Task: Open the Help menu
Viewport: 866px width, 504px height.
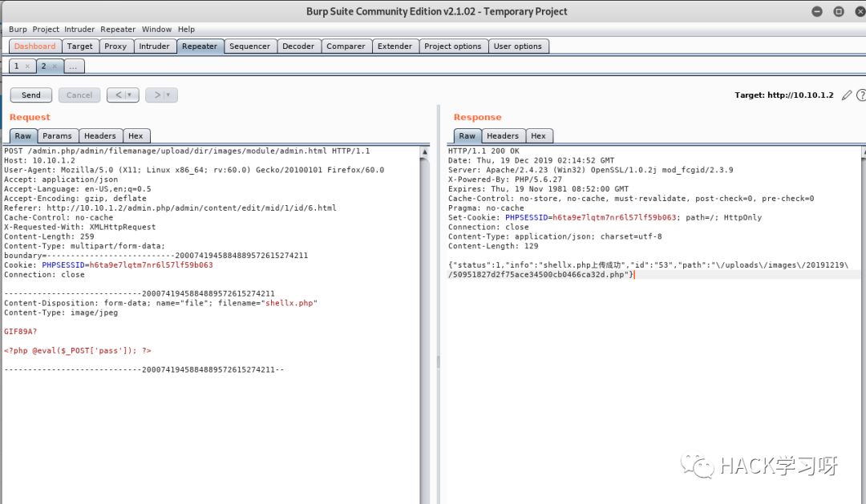Action: pos(186,30)
